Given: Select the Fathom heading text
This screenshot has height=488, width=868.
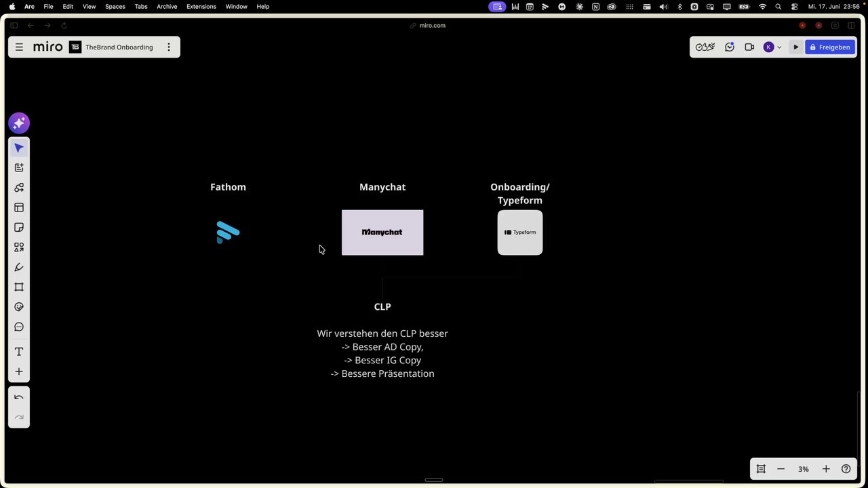Looking at the screenshot, I should [228, 187].
